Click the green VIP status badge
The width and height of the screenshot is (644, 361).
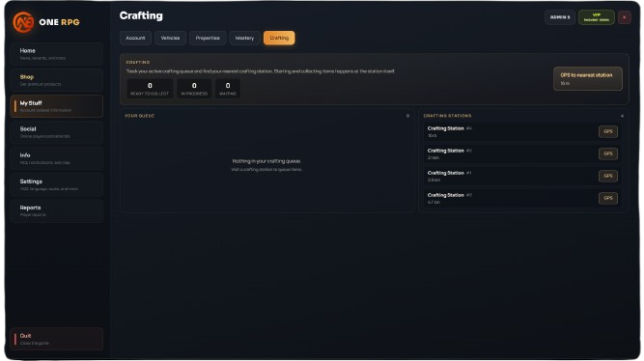tap(597, 17)
